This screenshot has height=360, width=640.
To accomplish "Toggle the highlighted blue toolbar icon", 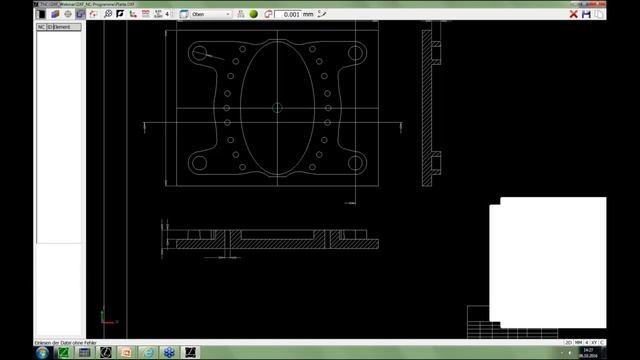I will [x=80, y=14].
